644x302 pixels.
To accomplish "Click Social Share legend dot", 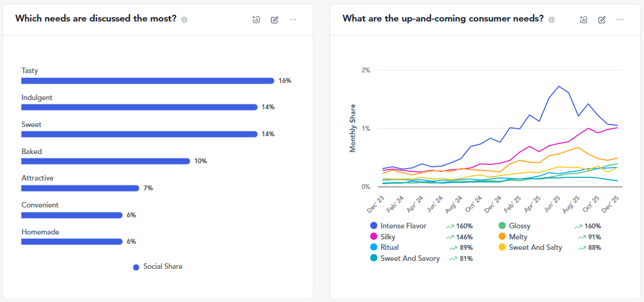I will (136, 267).
